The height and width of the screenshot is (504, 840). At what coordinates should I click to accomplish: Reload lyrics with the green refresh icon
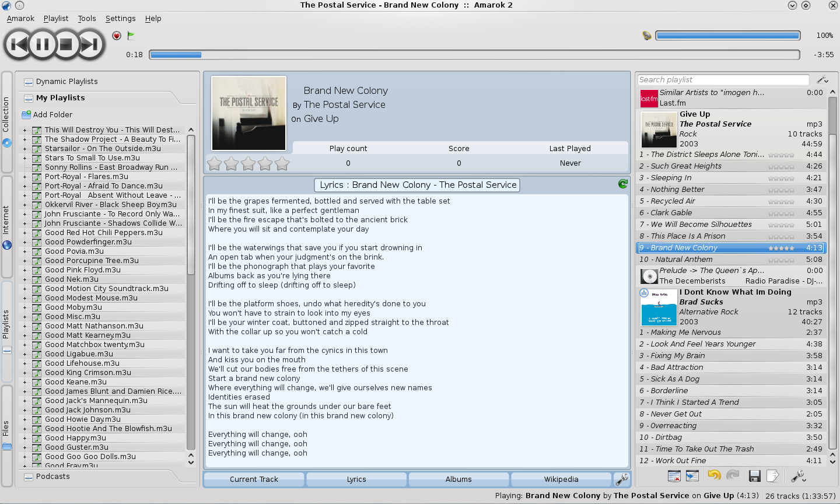pos(622,184)
